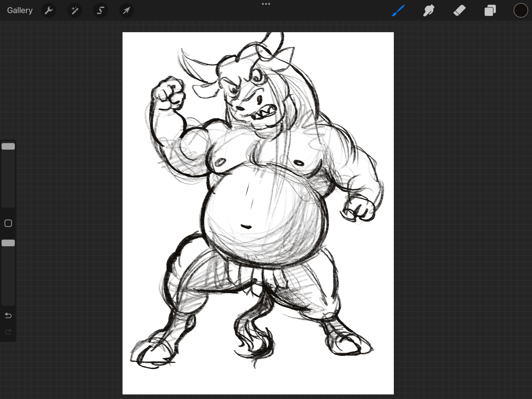The height and width of the screenshot is (399, 532).
Task: Select the Smudge tool
Action: (429, 10)
